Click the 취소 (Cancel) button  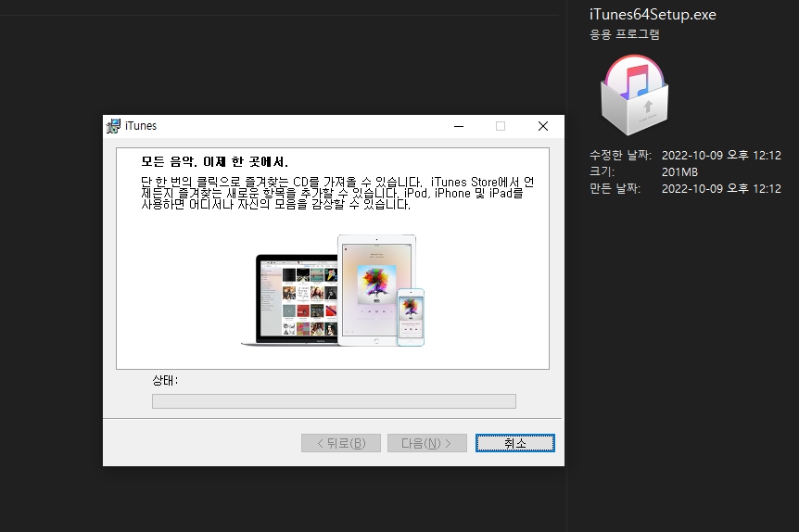[x=514, y=443]
